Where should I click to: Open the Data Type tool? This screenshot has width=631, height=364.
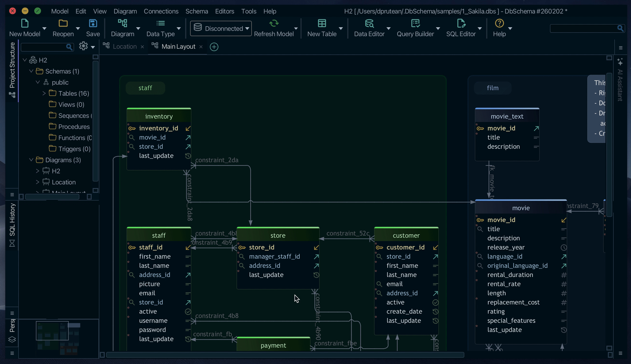160,27
